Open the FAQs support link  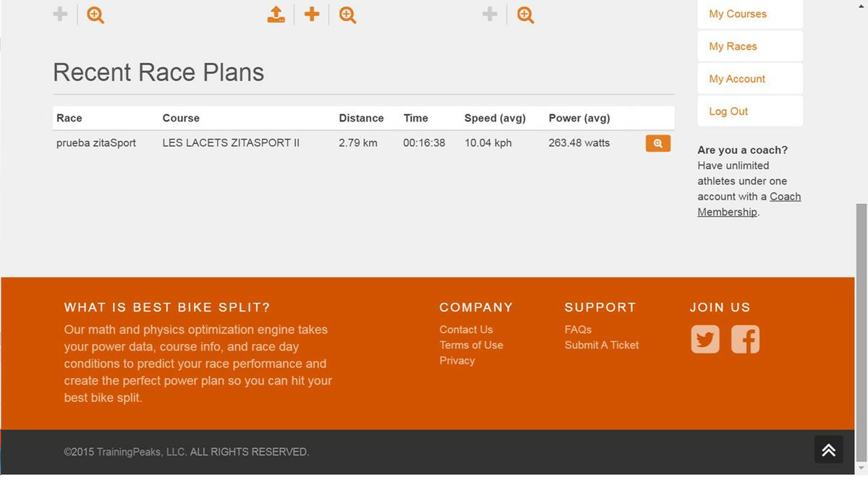pyautogui.click(x=578, y=330)
